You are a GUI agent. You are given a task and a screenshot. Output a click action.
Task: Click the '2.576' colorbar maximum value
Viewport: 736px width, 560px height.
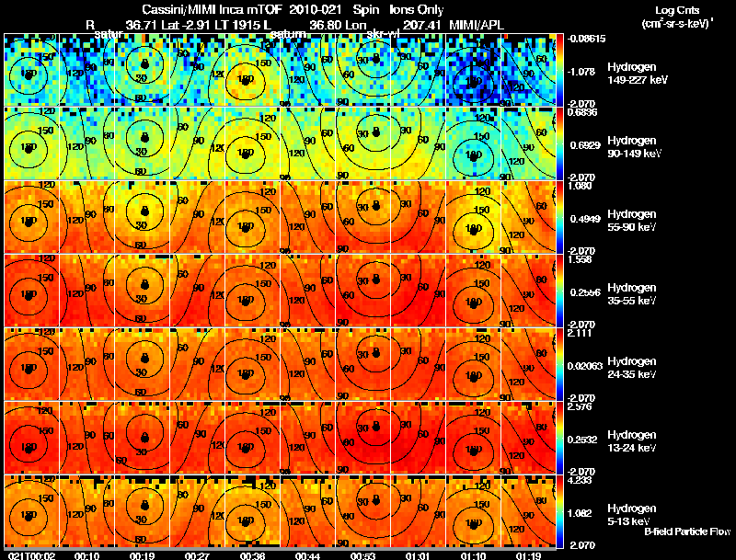[580, 406]
